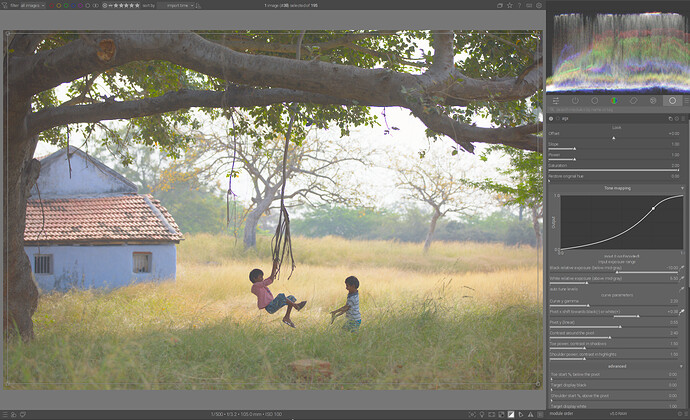Image resolution: width=690 pixels, height=420 pixels.
Task: Click the star rating filter
Action: tap(125, 5)
